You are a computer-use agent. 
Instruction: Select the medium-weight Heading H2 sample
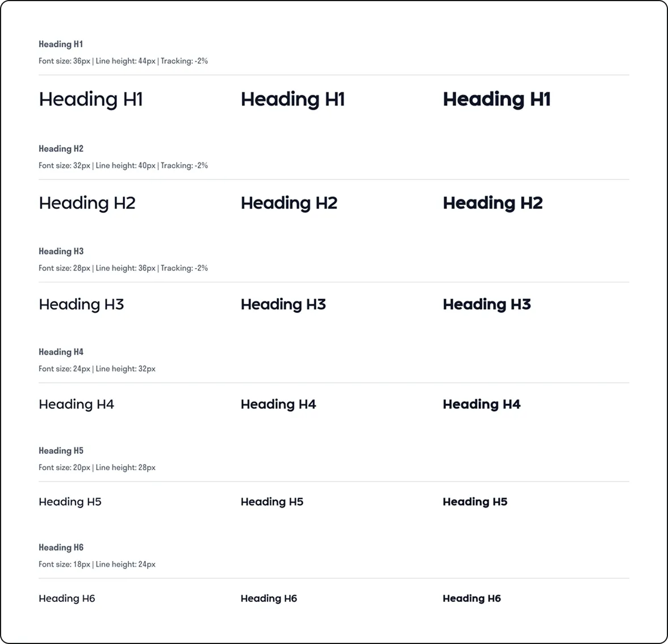(x=289, y=203)
